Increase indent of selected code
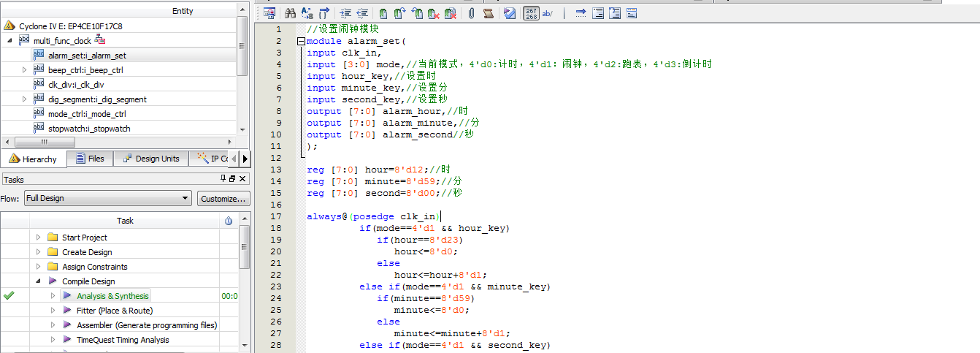Viewport: 980px width, 353px height. point(345,13)
